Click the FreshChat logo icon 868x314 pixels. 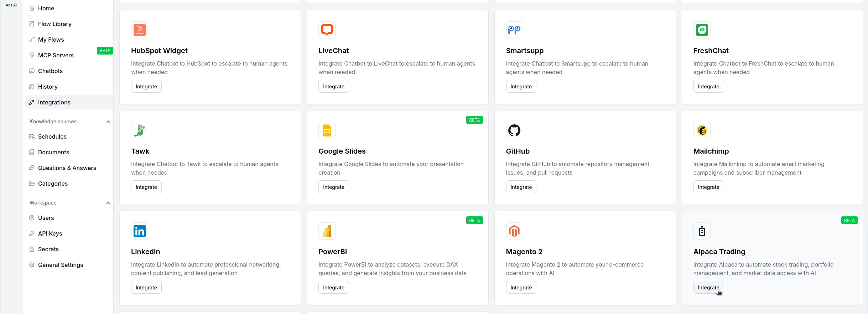pos(702,30)
